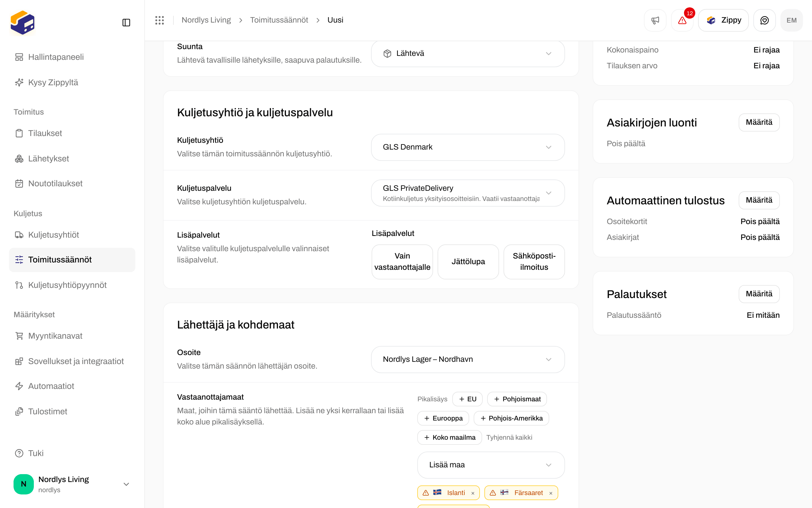Open alerts with 12 notifications
Image resolution: width=812 pixels, height=508 pixels.
point(682,20)
